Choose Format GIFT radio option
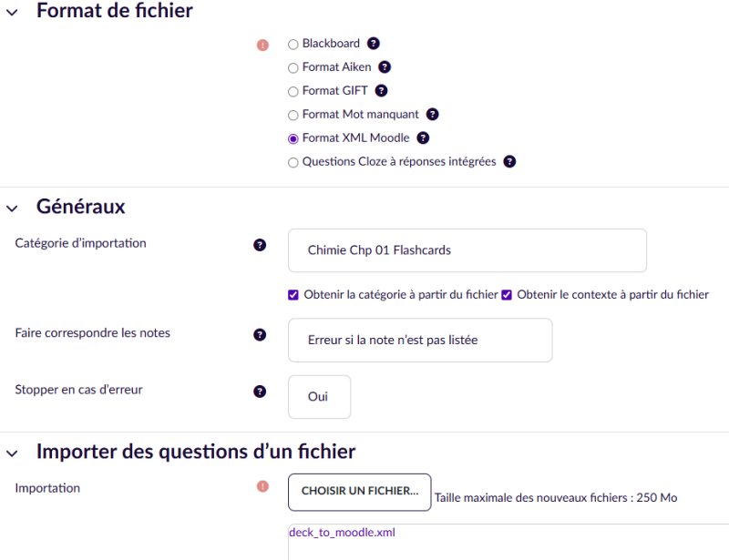729x560 pixels. [293, 91]
